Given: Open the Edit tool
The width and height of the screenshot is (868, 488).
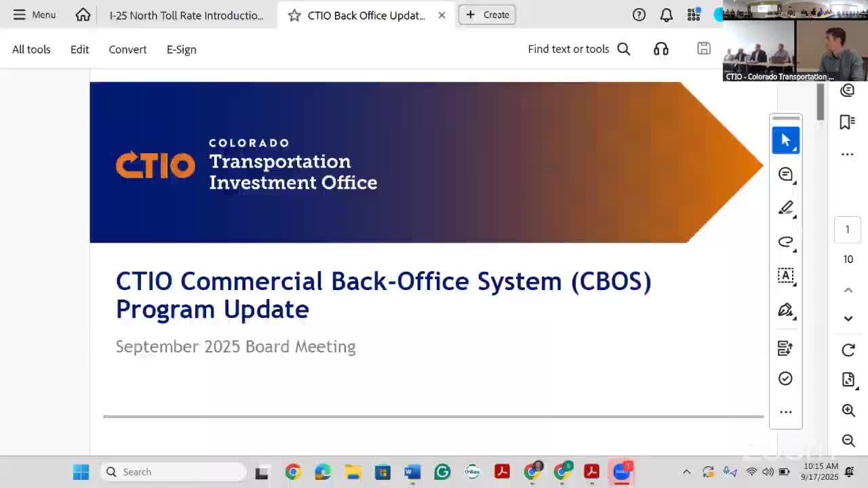Looking at the screenshot, I should point(79,49).
